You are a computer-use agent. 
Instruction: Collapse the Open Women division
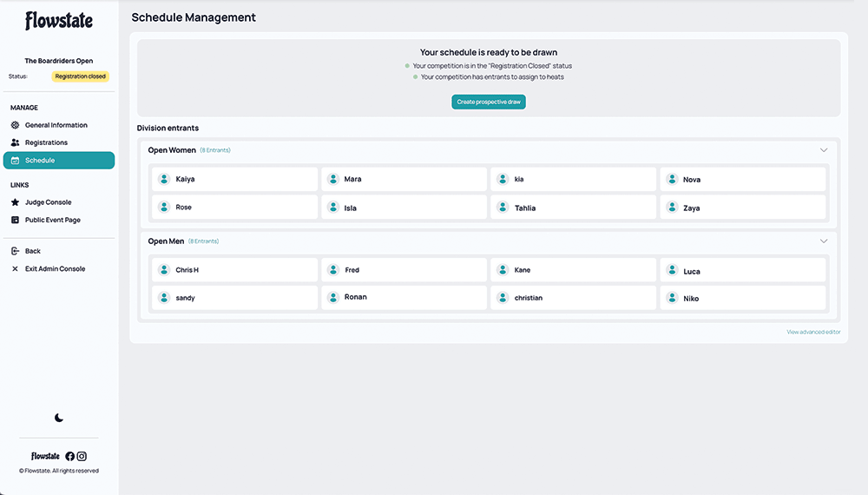[824, 150]
